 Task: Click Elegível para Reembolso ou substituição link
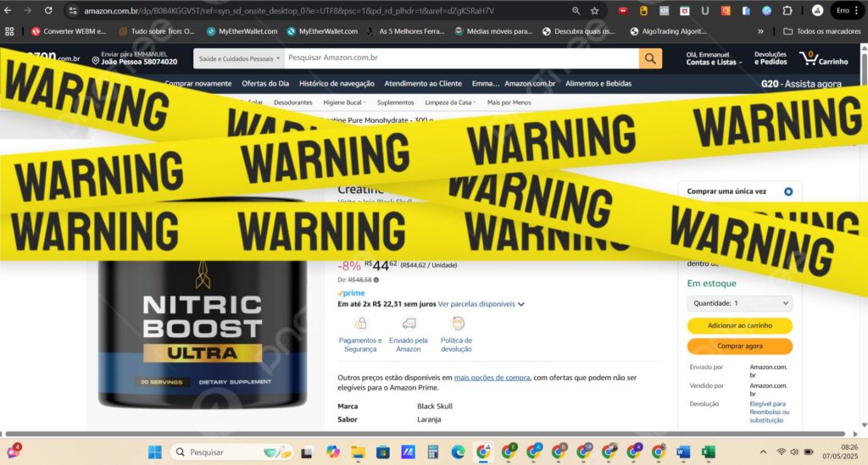coord(770,412)
